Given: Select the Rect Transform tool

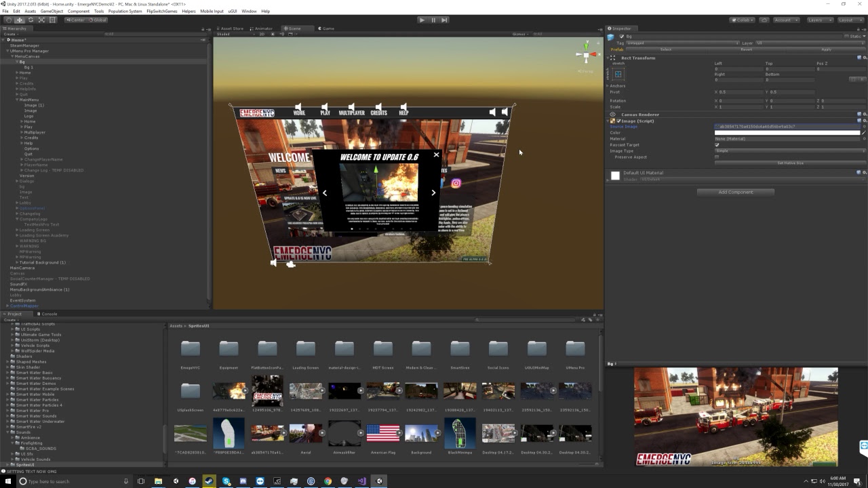Looking at the screenshot, I should (52, 20).
